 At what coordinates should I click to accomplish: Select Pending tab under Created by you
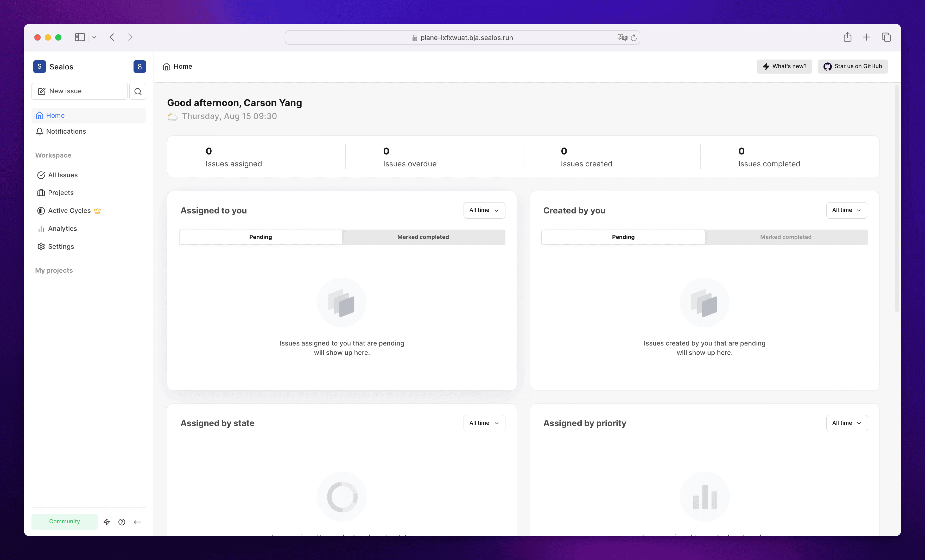click(623, 237)
